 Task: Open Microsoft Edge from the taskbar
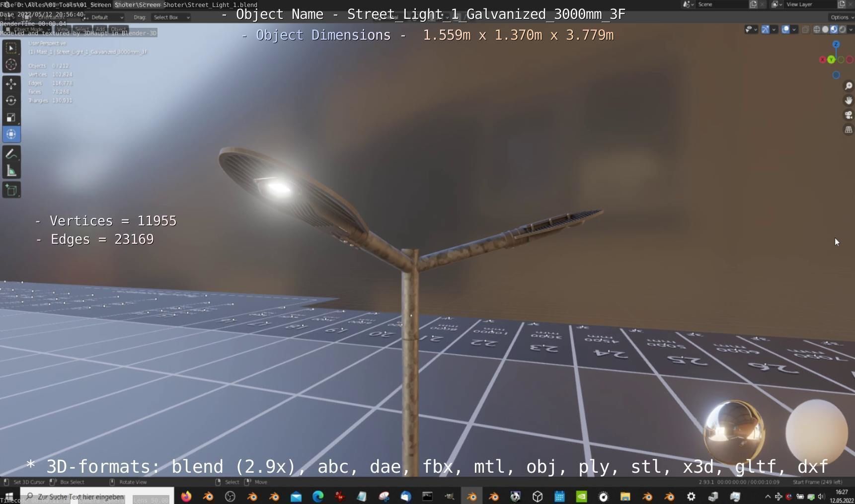[x=318, y=496]
